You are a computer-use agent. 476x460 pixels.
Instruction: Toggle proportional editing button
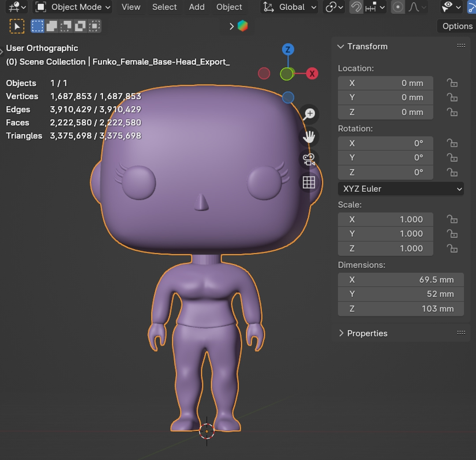pyautogui.click(x=398, y=7)
